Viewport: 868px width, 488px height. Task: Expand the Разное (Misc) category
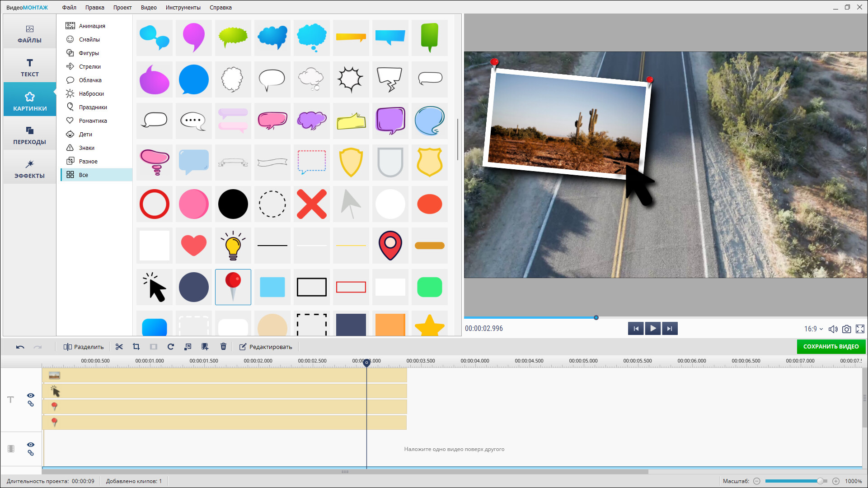pos(89,161)
